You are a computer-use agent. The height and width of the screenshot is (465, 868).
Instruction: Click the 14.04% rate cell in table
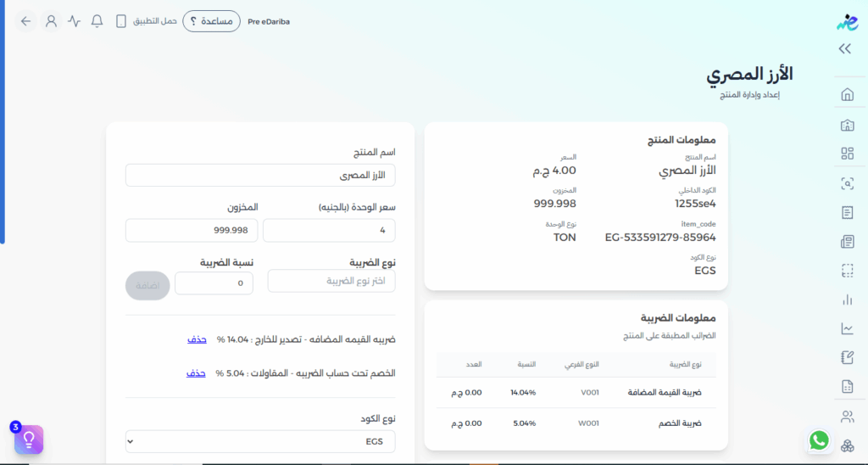click(523, 392)
